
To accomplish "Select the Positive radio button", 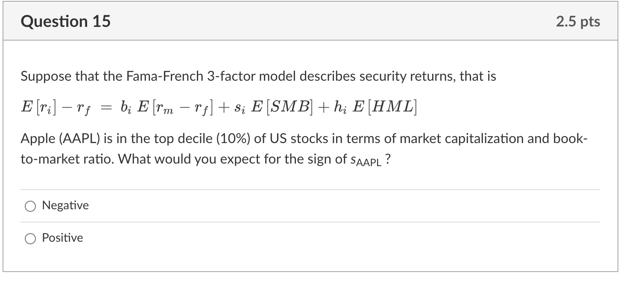I will coord(30,238).
